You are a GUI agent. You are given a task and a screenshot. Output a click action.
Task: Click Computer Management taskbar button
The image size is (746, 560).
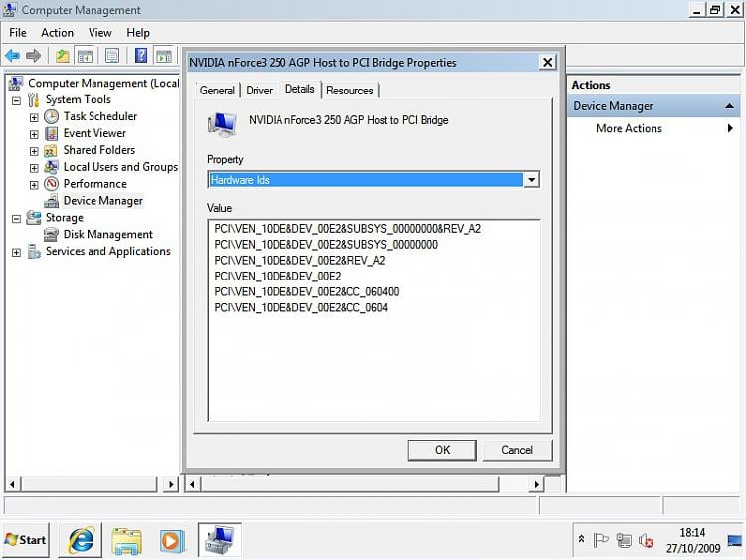pos(220,539)
